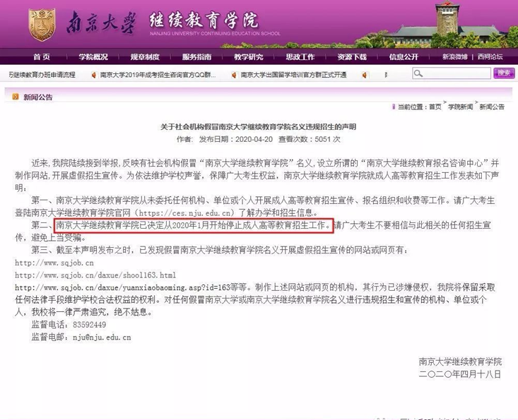Click speaker icon before 2019年成考招生 notice
This screenshot has height=420, width=518.
pyautogui.click(x=93, y=76)
